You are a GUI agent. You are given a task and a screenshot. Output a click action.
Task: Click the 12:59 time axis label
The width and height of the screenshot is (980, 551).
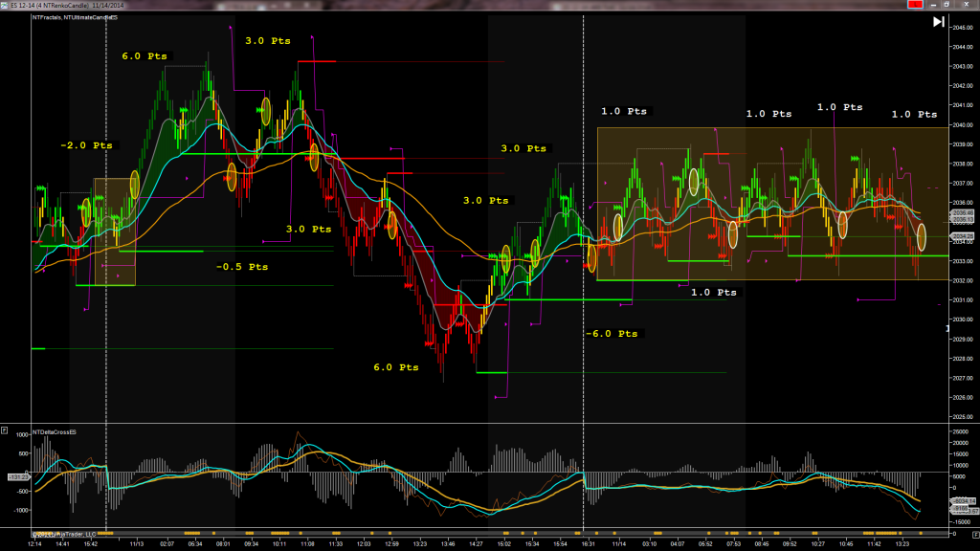[391, 544]
